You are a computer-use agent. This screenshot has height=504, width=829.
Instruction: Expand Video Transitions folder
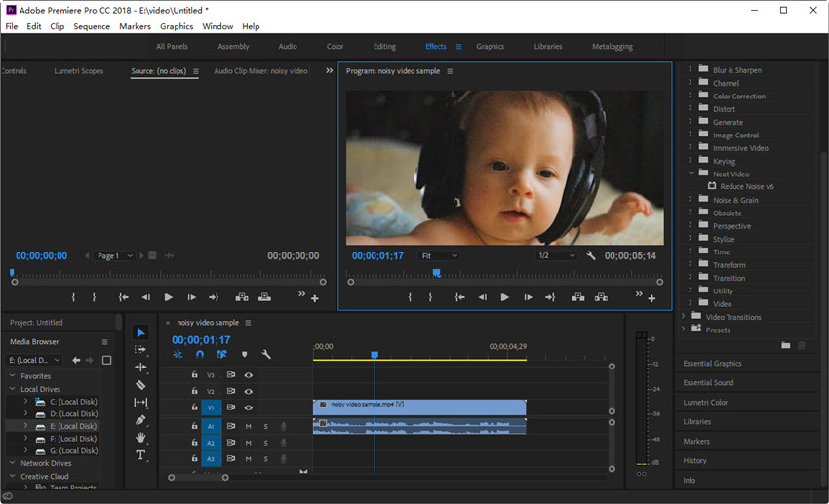pos(683,316)
